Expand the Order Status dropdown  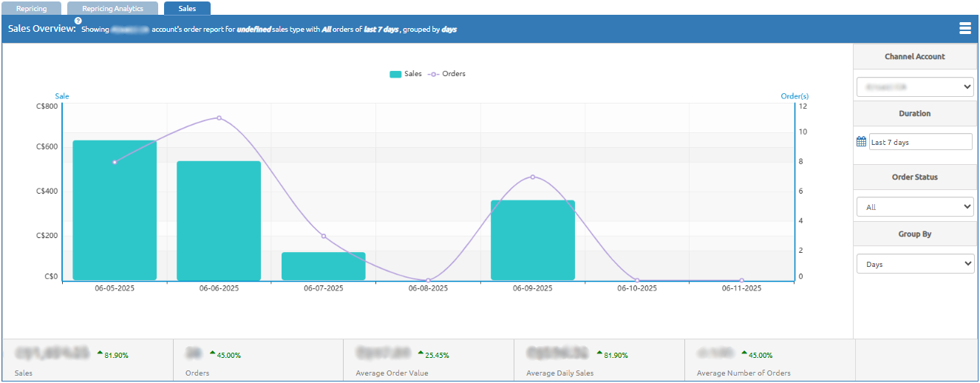click(915, 207)
